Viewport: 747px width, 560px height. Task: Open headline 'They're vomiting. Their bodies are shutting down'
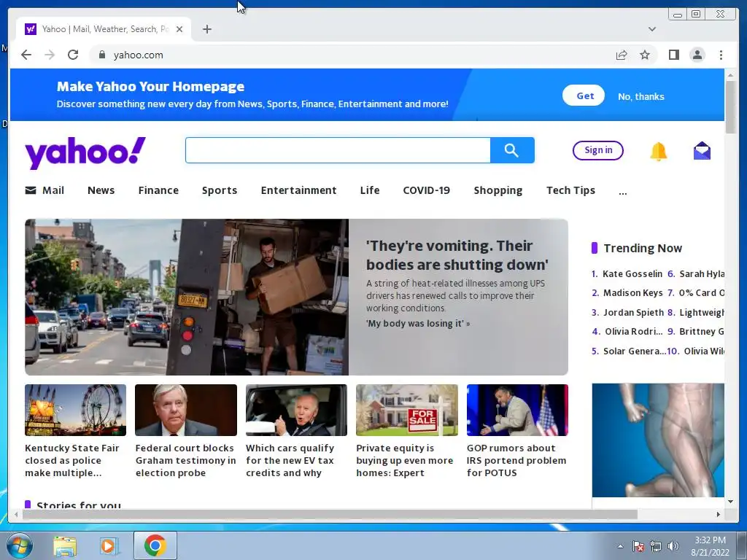click(x=457, y=254)
